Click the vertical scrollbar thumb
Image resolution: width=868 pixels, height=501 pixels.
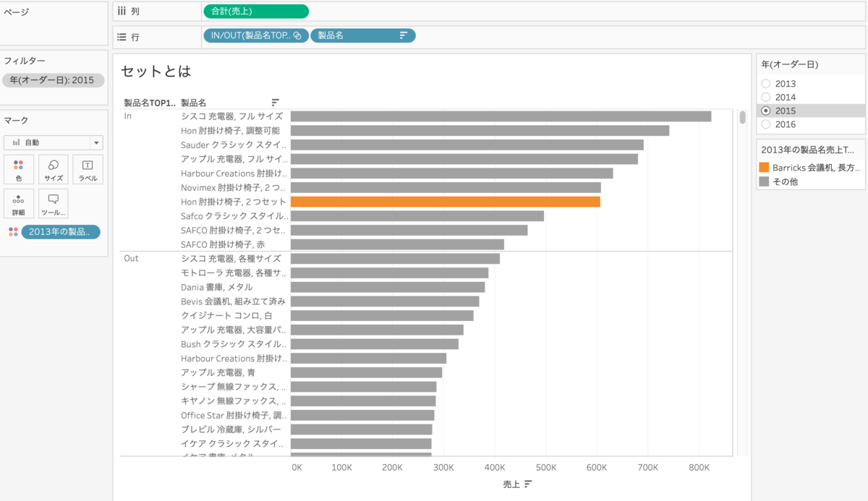pos(742,117)
